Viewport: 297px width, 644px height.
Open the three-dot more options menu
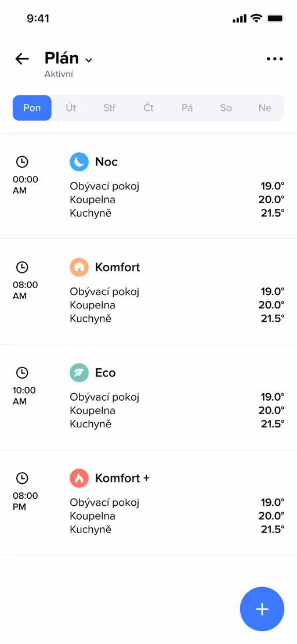click(274, 59)
